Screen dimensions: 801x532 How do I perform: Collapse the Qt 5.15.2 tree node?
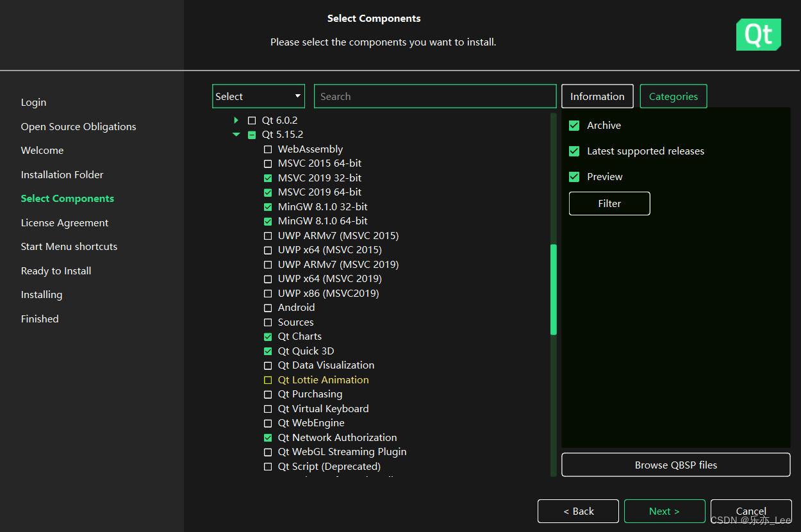[236, 135]
